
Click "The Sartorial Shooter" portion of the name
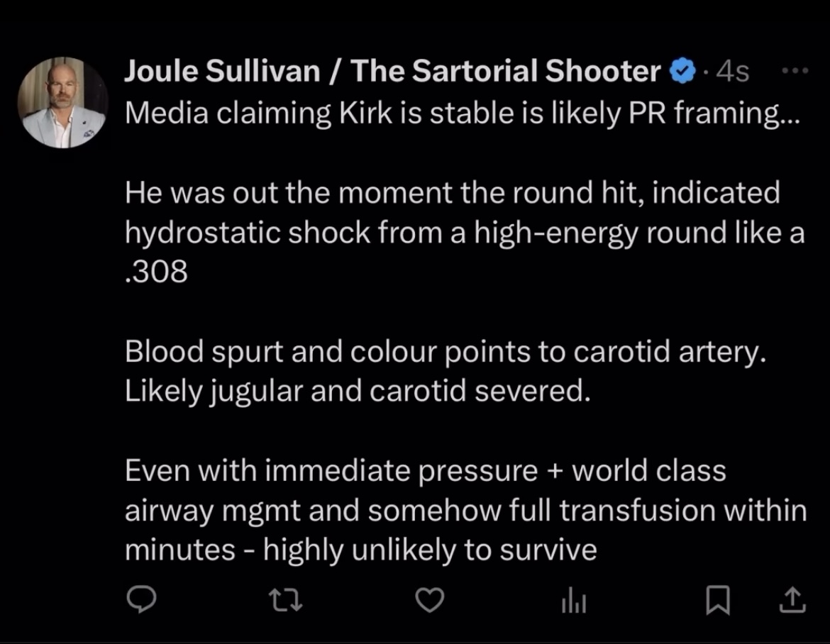[x=506, y=71]
